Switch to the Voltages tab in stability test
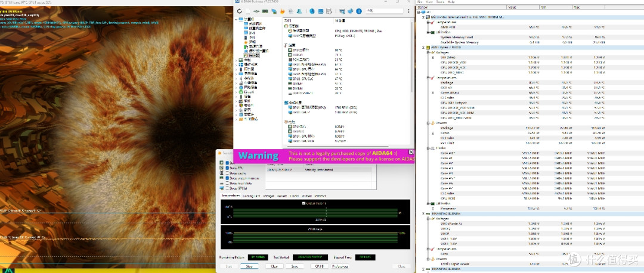 click(268, 196)
